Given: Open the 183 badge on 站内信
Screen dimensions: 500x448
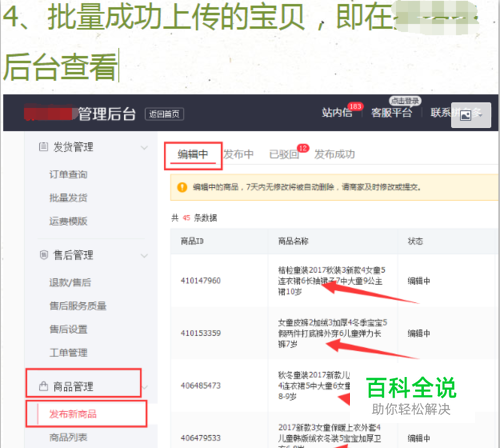Looking at the screenshot, I should (x=355, y=106).
